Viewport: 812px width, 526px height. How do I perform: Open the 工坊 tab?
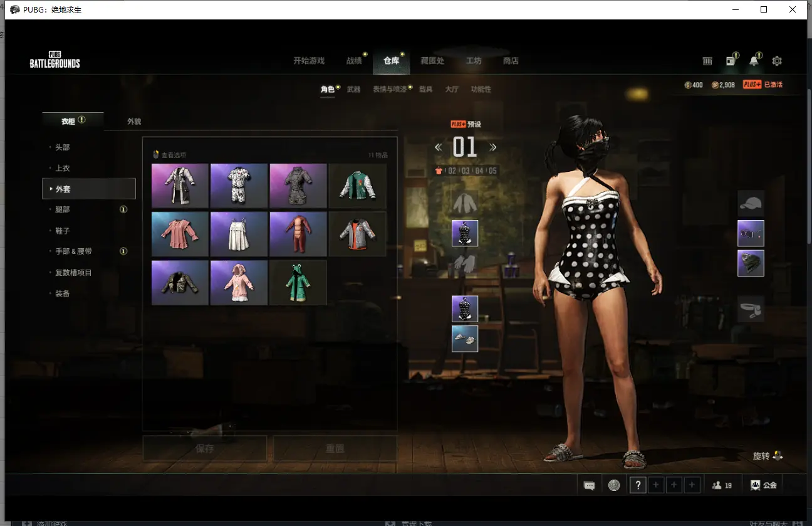474,61
